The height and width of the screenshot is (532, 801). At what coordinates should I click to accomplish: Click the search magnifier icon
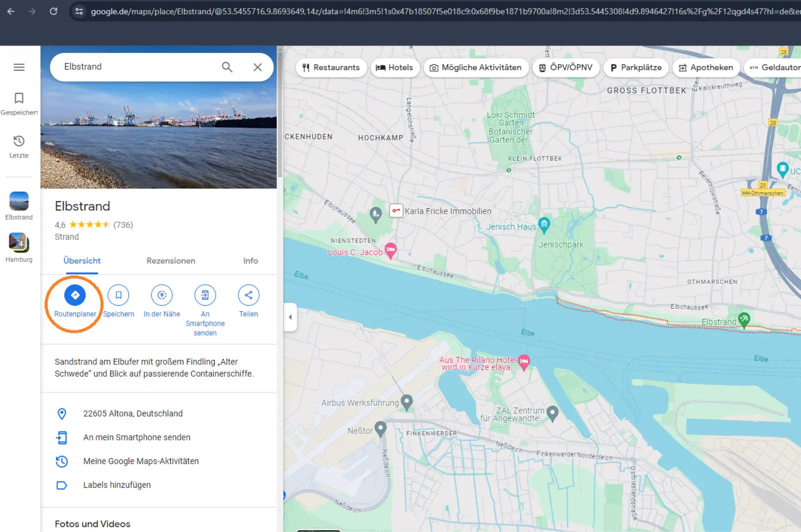227,67
